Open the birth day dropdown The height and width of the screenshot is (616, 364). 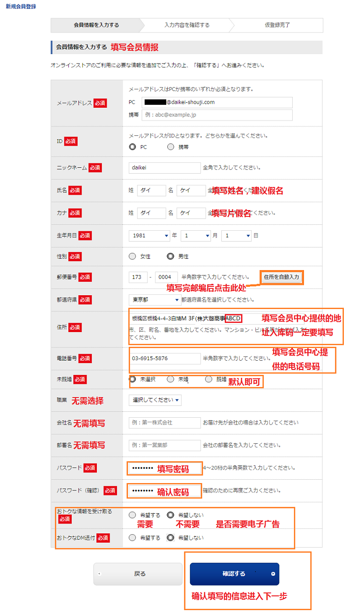coord(236,236)
